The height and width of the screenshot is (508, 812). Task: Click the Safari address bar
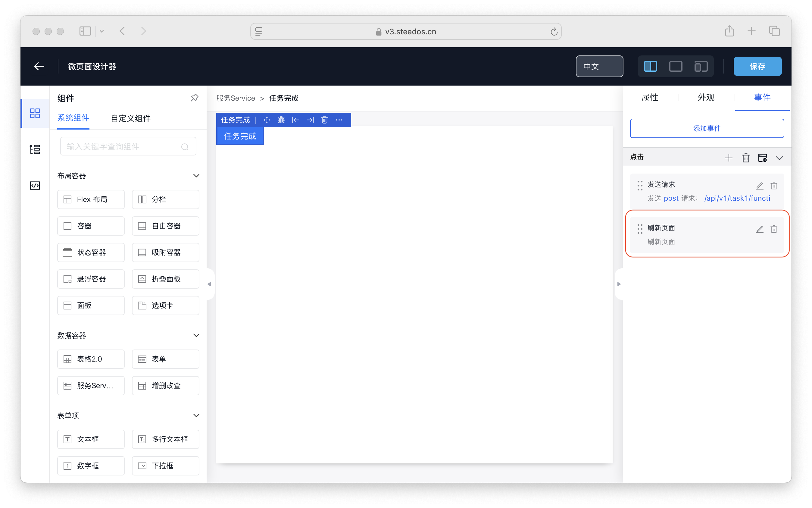[406, 32]
